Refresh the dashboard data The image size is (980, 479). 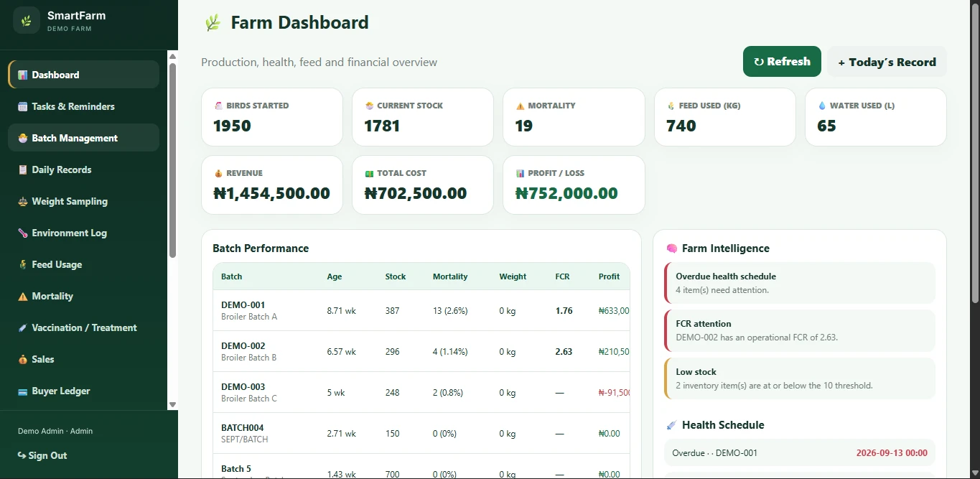click(x=782, y=62)
